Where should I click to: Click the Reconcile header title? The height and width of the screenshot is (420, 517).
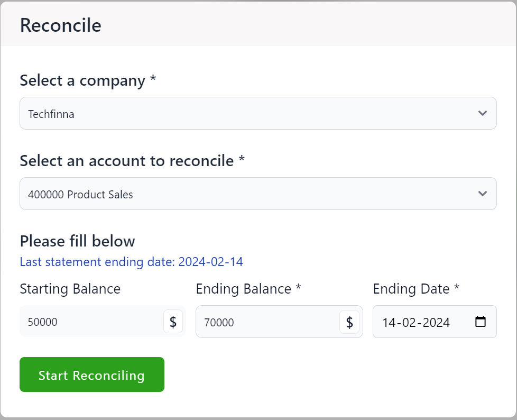click(60, 25)
